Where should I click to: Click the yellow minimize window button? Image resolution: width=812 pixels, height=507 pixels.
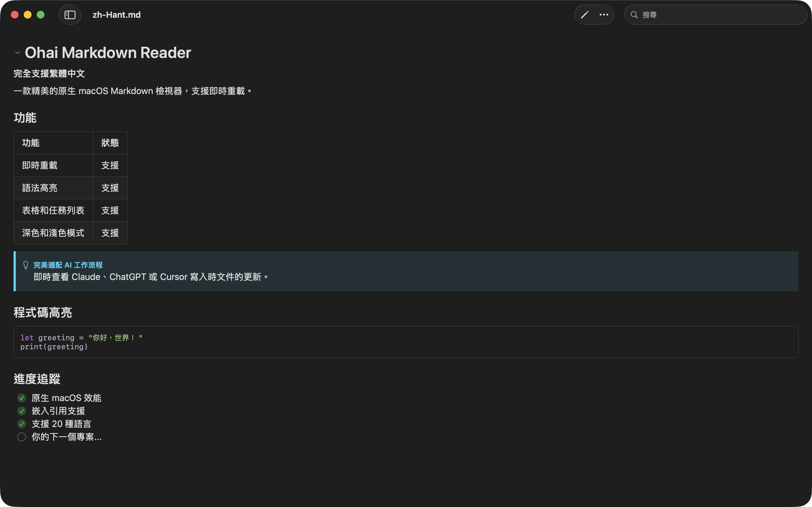[x=28, y=15]
